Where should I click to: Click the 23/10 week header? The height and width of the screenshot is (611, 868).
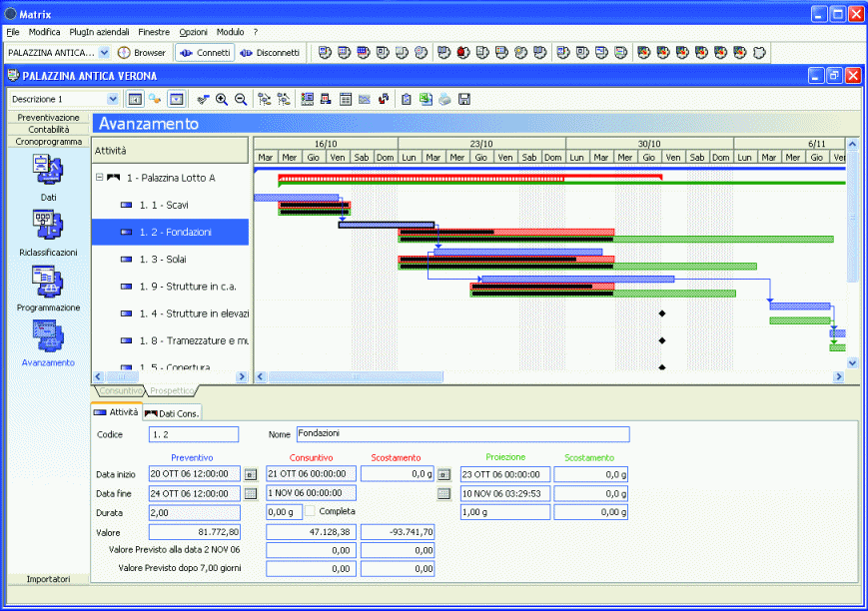click(x=481, y=144)
